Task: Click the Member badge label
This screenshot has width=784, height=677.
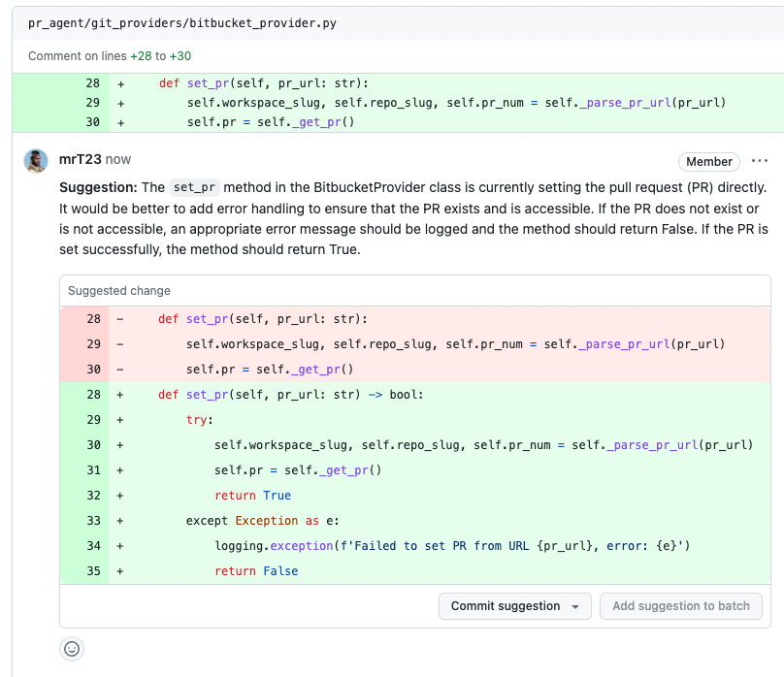Action: [708, 162]
